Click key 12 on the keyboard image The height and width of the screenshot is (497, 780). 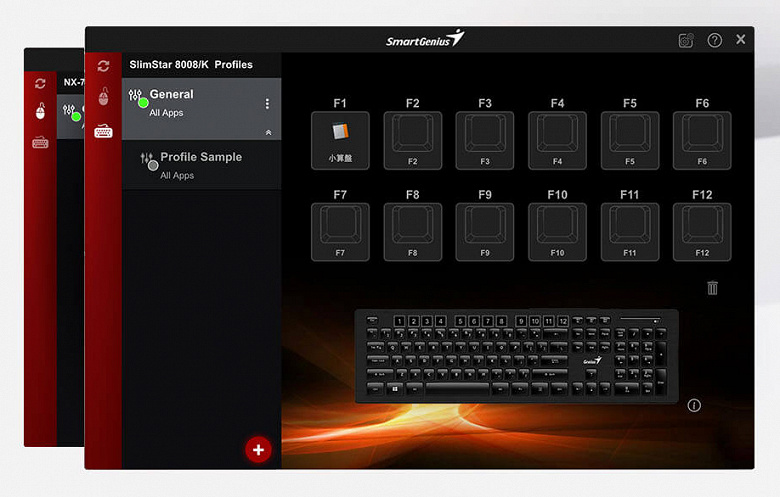coord(563,321)
